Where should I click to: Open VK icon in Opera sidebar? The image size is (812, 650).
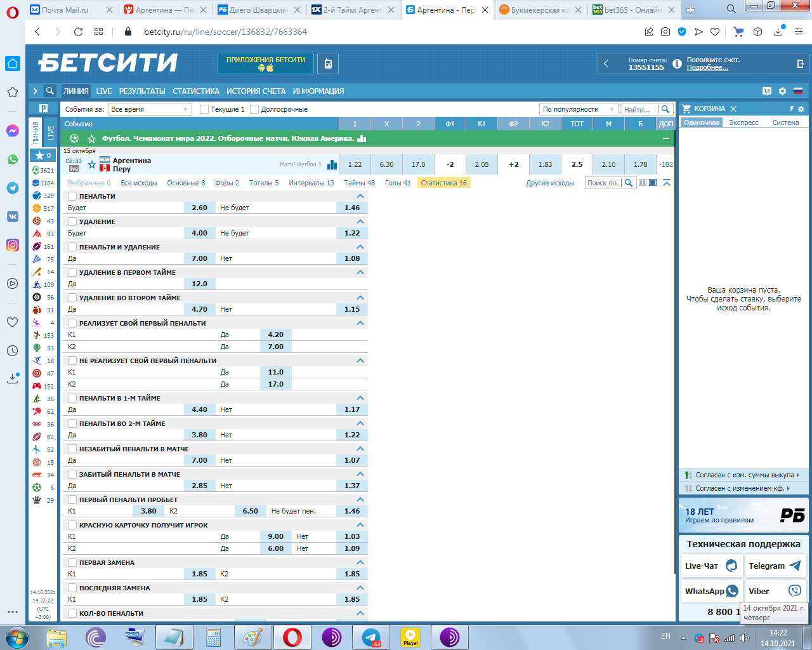[13, 216]
